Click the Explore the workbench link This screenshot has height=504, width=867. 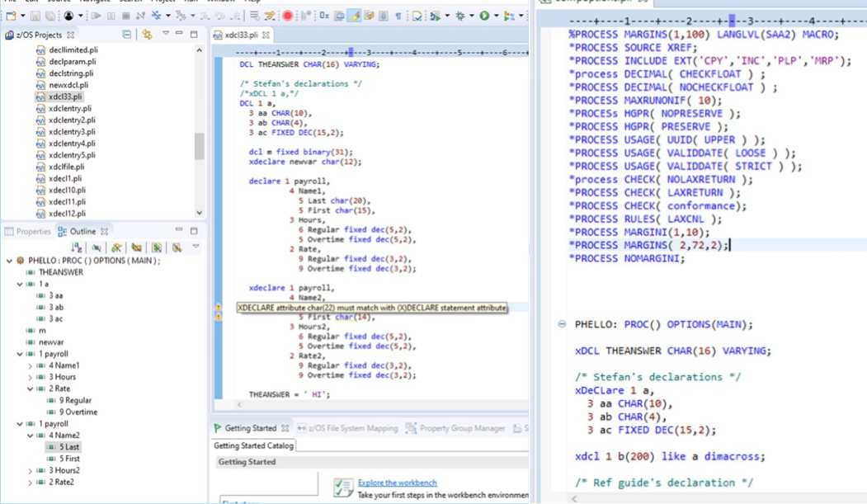(397, 483)
